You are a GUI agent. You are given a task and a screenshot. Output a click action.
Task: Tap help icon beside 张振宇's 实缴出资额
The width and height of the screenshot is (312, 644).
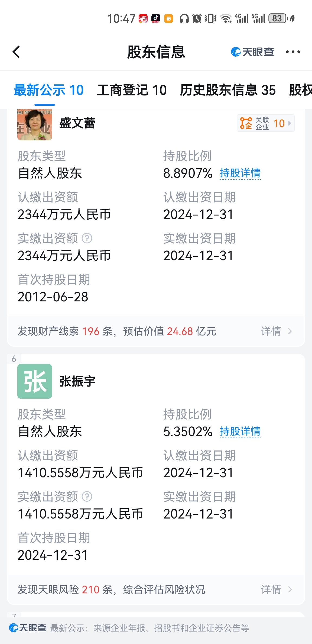87,497
